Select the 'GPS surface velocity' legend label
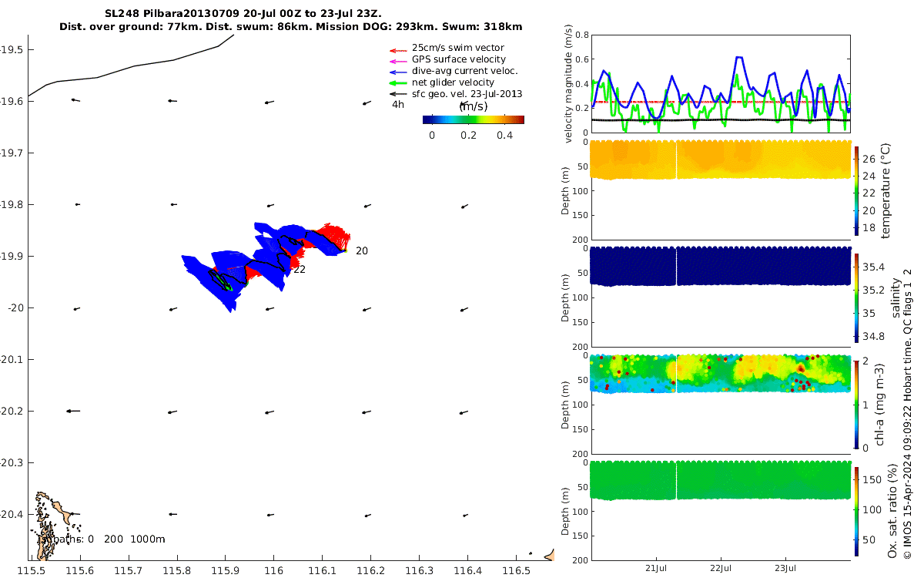924x578 pixels. [459, 59]
